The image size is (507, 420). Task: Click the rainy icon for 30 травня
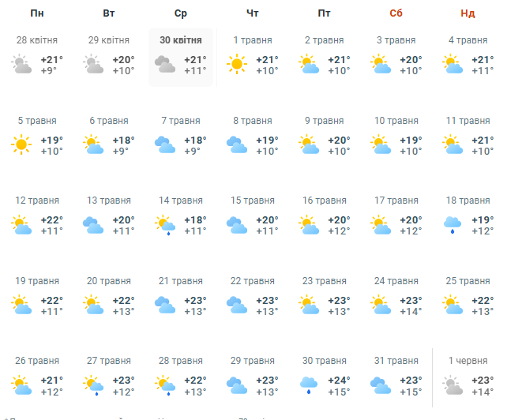(308, 385)
